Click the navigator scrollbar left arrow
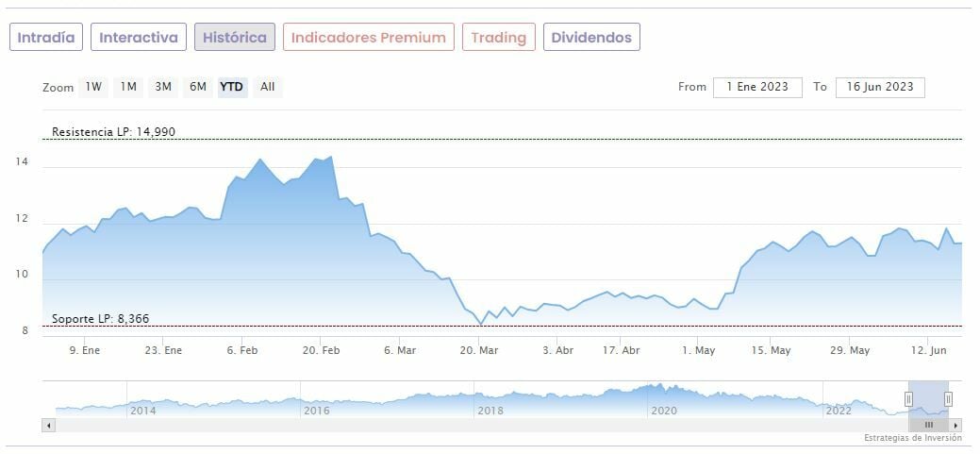Screen dimensions: 980x454 [x=49, y=426]
